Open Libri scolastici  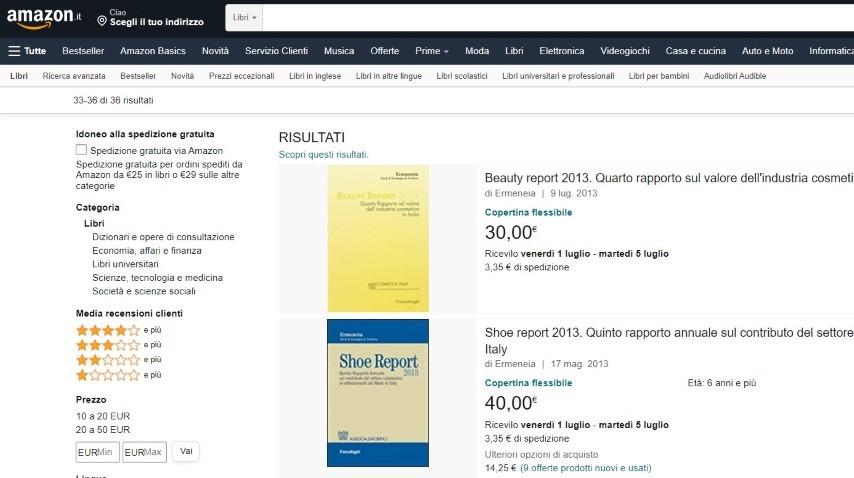(462, 76)
